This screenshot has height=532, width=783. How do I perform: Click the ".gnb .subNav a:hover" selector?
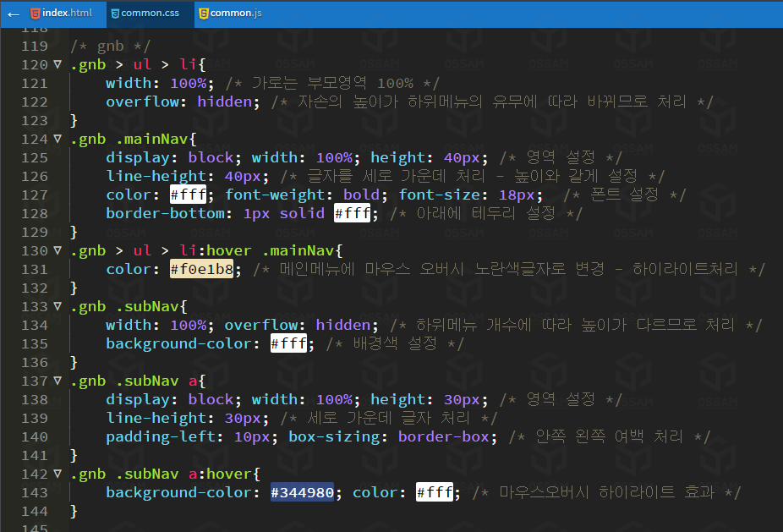[x=161, y=474]
